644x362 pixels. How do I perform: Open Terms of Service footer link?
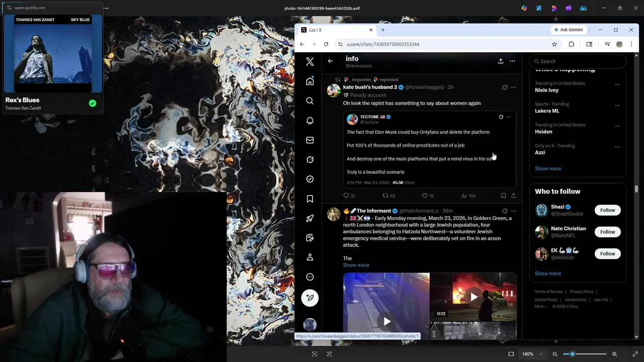[548, 292]
